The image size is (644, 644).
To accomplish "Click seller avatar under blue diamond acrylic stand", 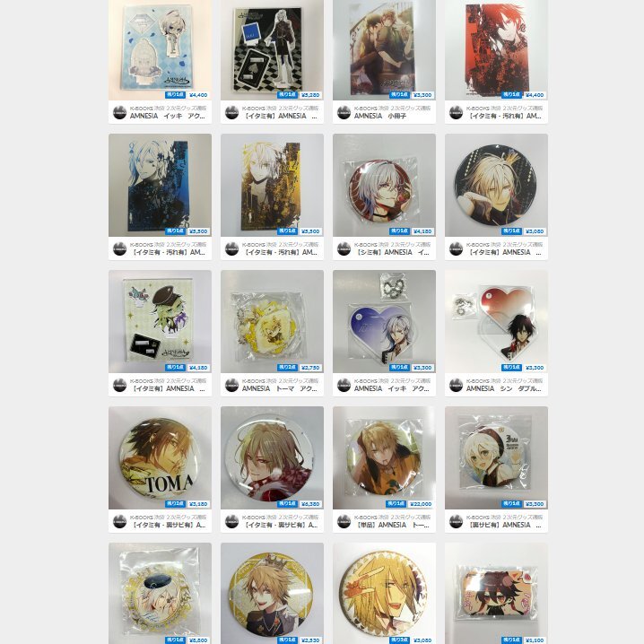I will tap(119, 112).
